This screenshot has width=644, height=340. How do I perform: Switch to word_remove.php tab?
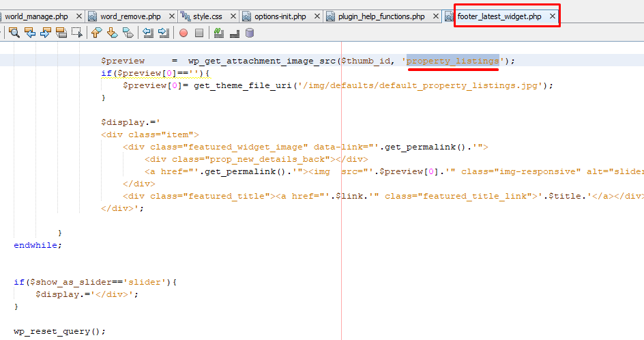click(x=130, y=16)
